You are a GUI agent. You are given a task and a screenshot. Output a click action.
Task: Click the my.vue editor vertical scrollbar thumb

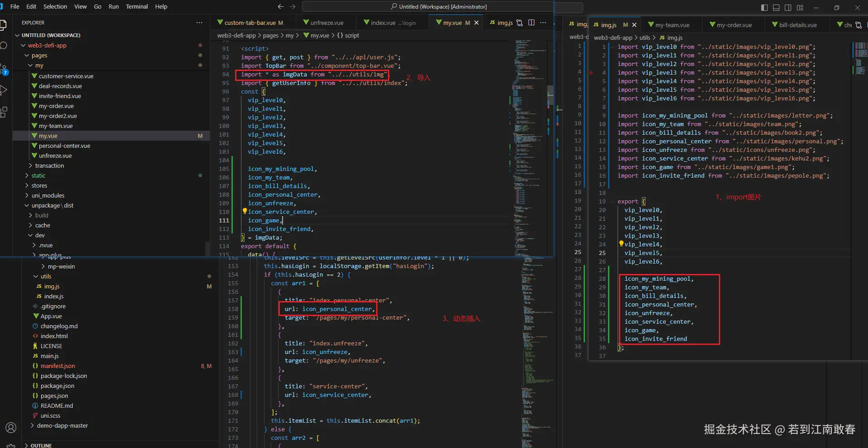point(550,95)
